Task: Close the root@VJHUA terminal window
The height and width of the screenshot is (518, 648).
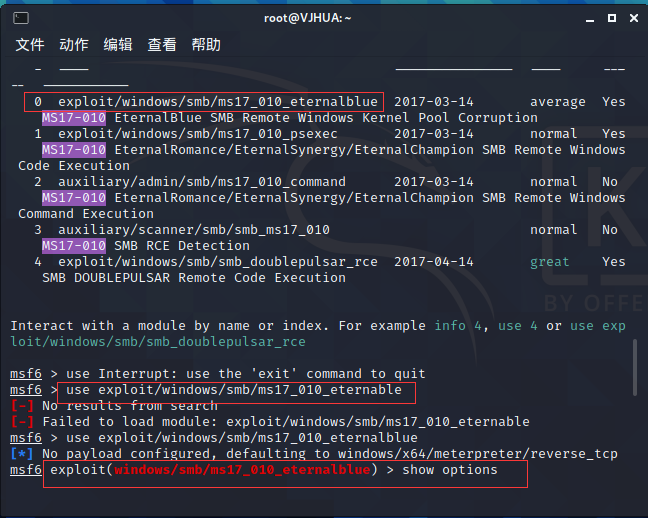Action: click(x=634, y=18)
